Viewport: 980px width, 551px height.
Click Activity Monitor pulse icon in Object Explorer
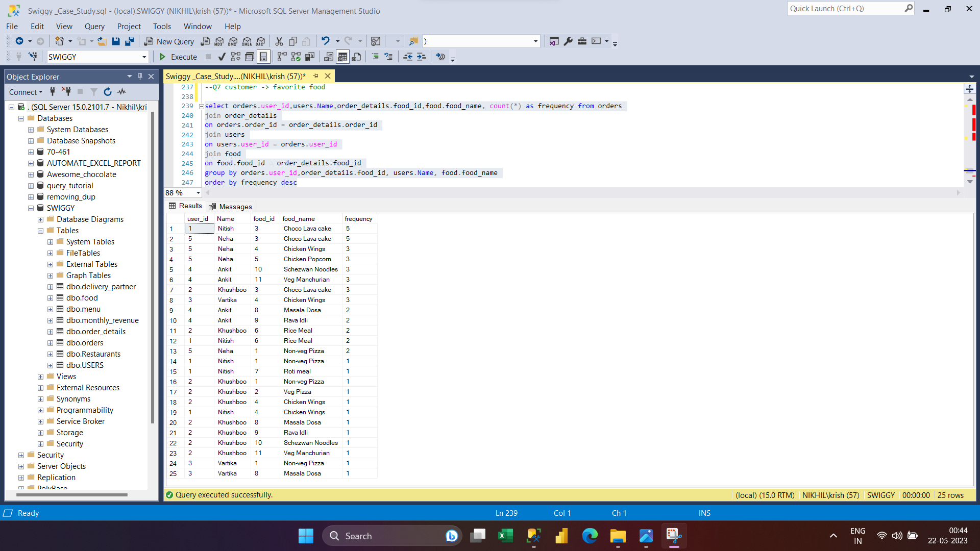click(121, 92)
